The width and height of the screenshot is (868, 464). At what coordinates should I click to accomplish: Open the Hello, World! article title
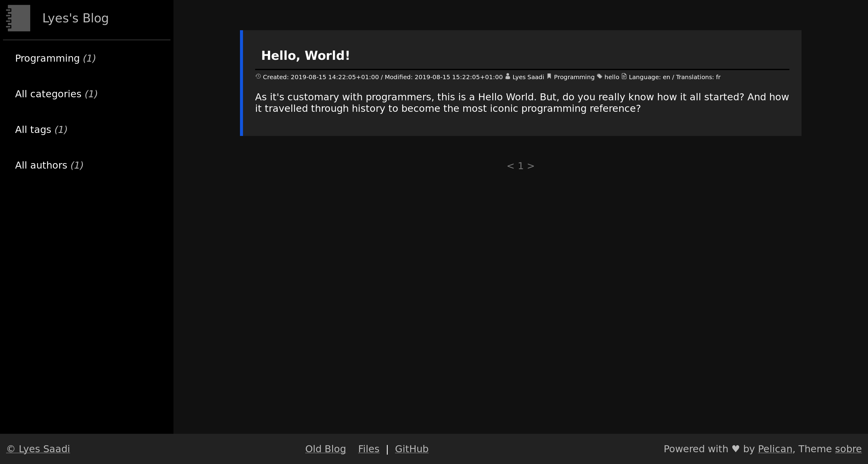[x=305, y=56]
